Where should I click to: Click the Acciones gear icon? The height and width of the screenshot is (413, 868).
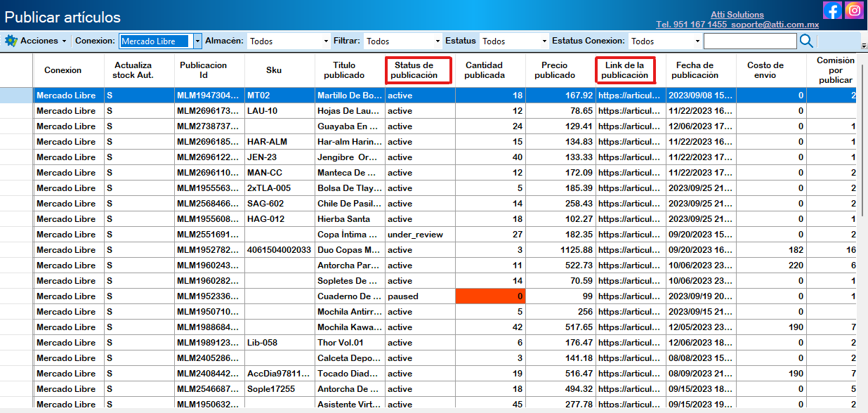pos(11,41)
